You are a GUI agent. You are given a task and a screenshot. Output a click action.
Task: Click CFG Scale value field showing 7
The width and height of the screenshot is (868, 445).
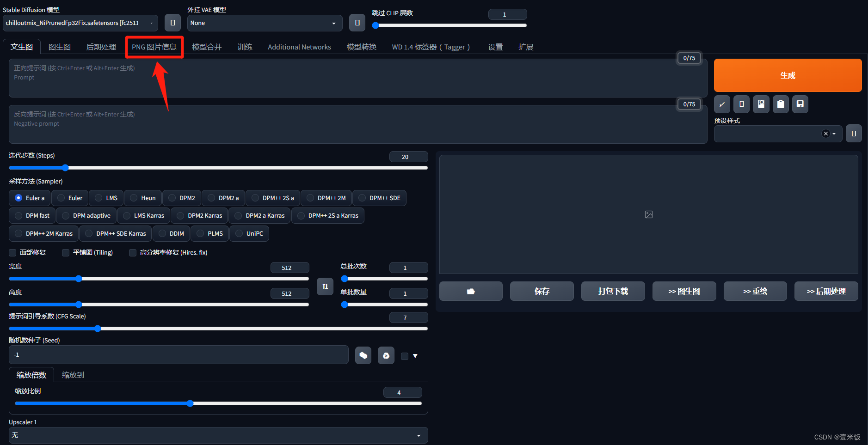tap(408, 317)
